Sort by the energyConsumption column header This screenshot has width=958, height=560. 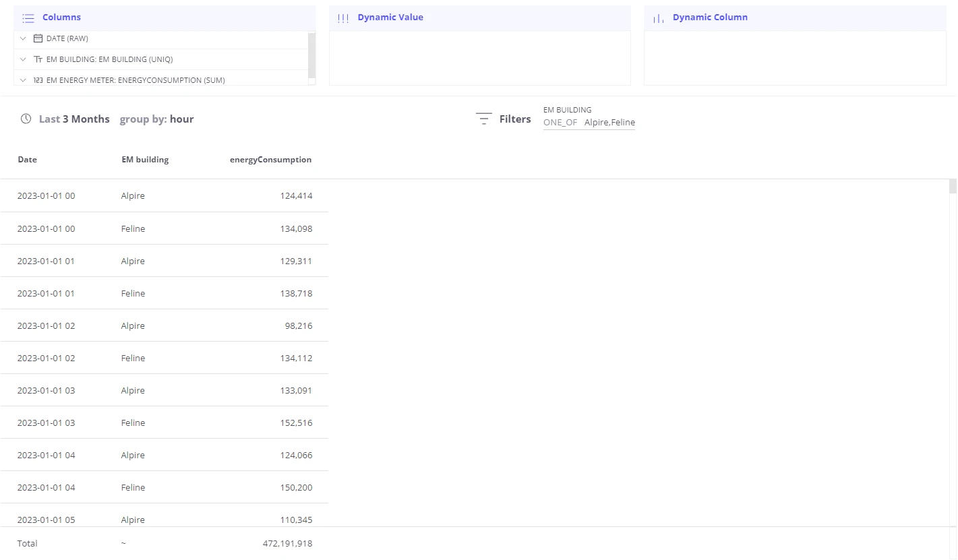coord(270,160)
